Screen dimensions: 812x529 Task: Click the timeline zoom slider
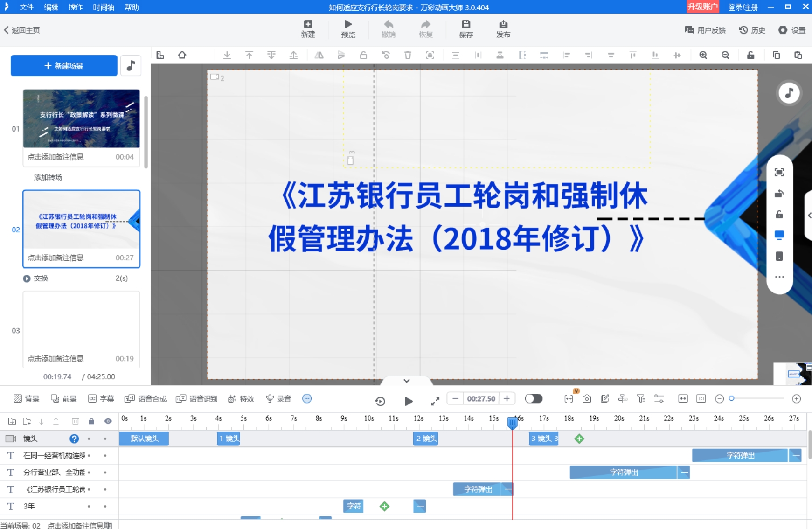757,399
